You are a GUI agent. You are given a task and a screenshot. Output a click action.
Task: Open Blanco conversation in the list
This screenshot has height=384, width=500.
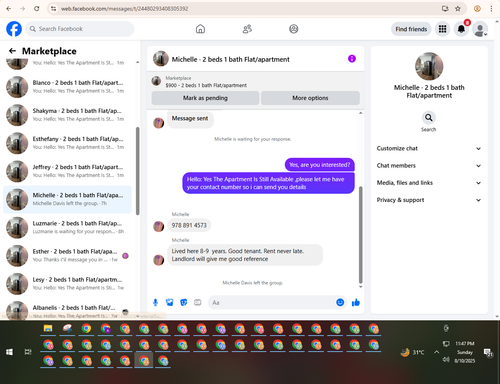pos(68,87)
